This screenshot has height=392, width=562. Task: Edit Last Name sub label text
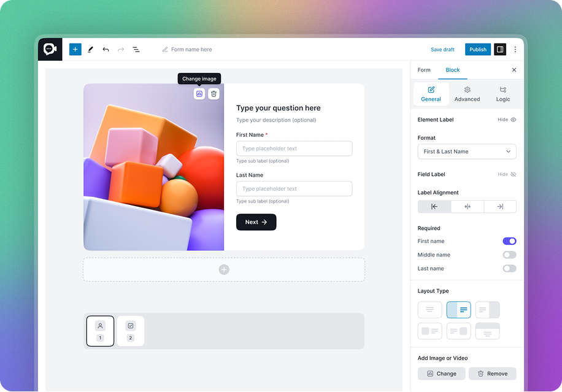click(263, 201)
